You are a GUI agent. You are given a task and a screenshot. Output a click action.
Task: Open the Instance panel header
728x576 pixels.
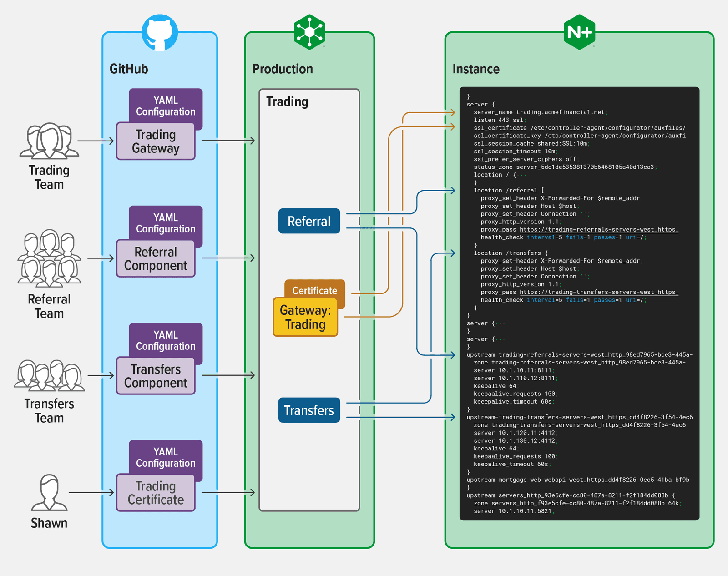click(x=476, y=69)
